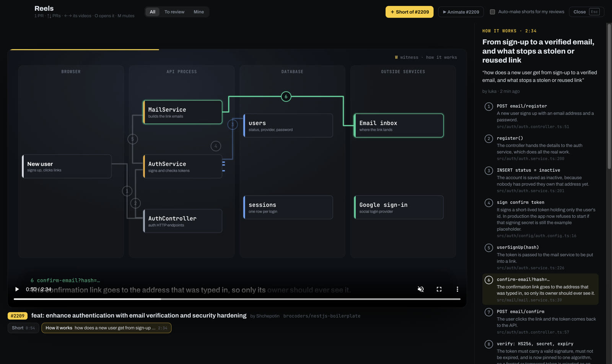The image size is (612, 364).
Task: Switch to the To review tab
Action: coord(174,12)
